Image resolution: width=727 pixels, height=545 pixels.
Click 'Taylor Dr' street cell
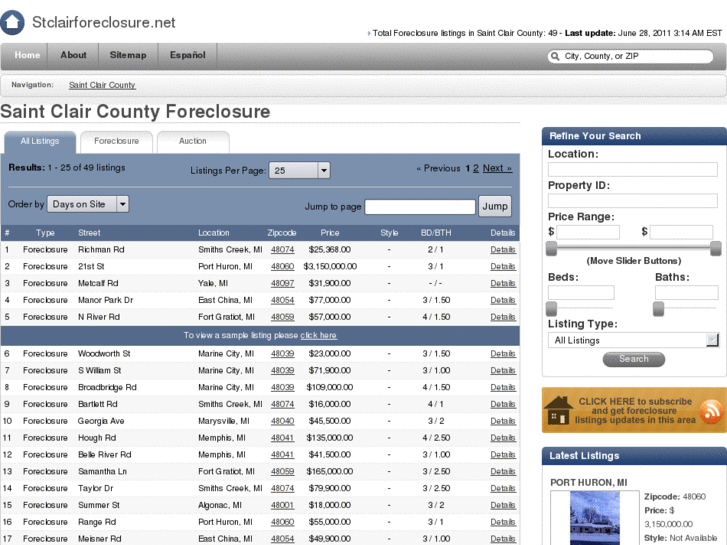coord(96,488)
